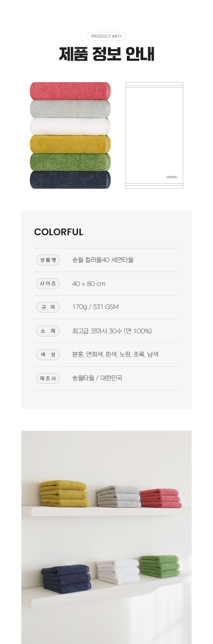Click the 제품 정보 안내 heading
Screen dimensions: 213x644
click(106, 54)
